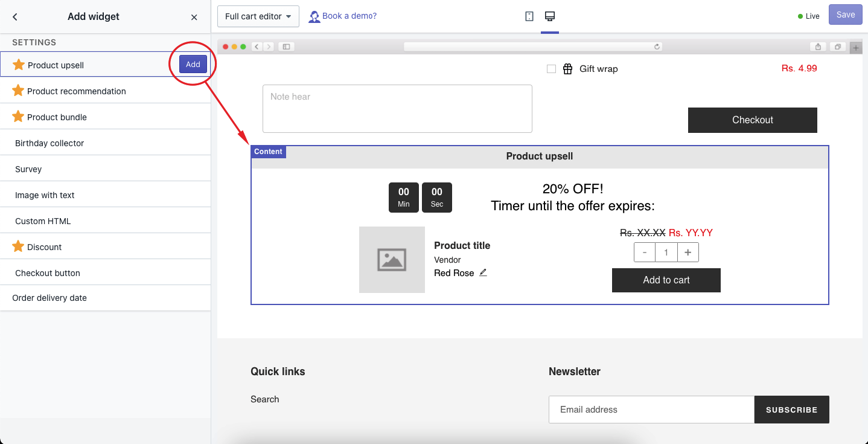Viewport: 868px width, 444px height.
Task: Open Book a demo link
Action: pos(349,16)
